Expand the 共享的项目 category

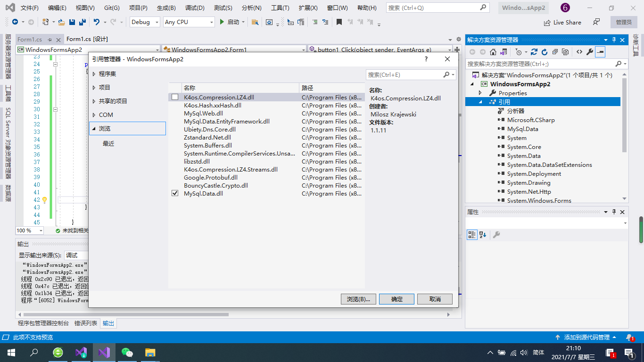click(x=94, y=101)
